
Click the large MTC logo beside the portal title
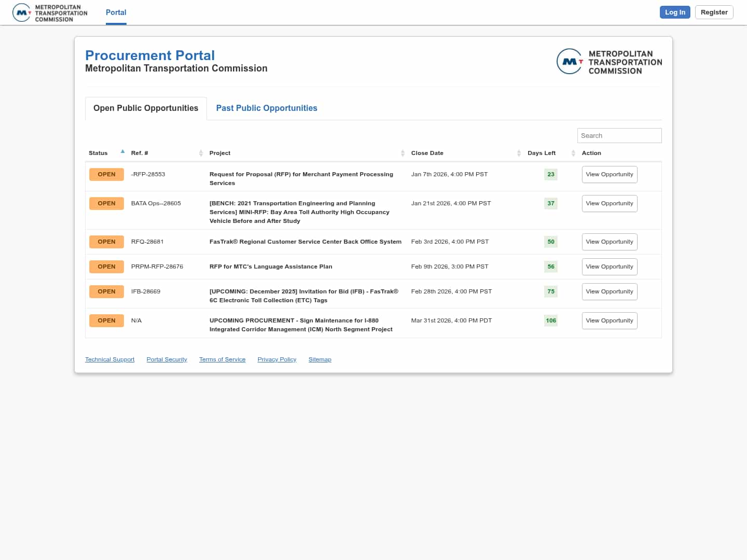pos(609,62)
